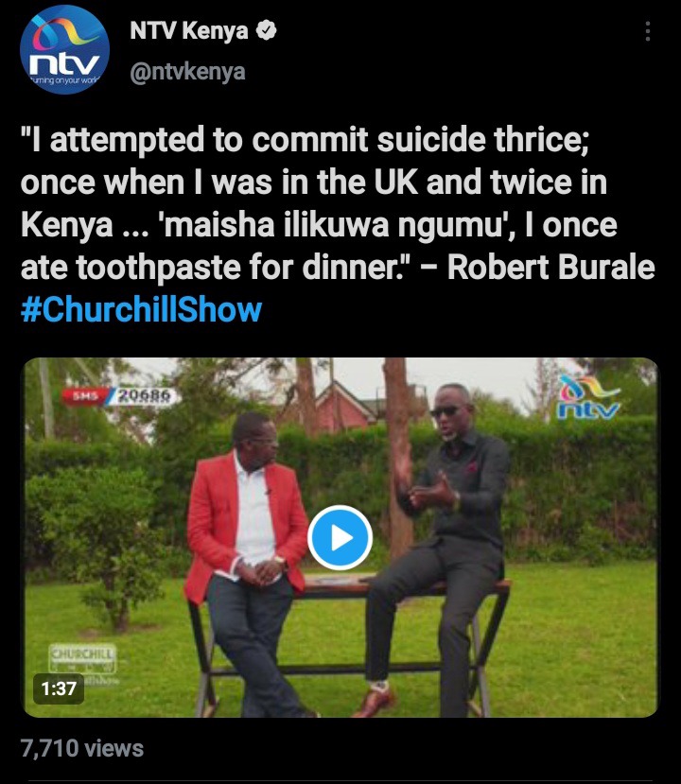Open the #ChurchillShow hashtag

pyautogui.click(x=142, y=309)
